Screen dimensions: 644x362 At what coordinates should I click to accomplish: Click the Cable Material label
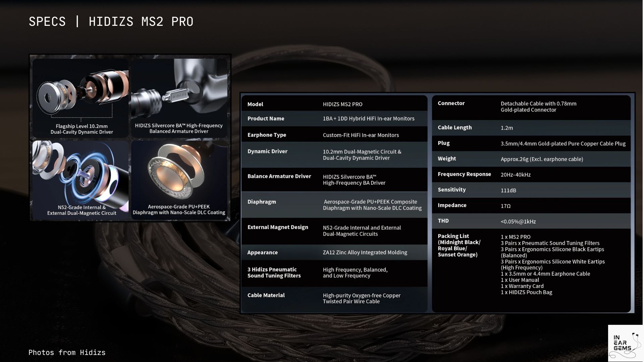tap(266, 295)
